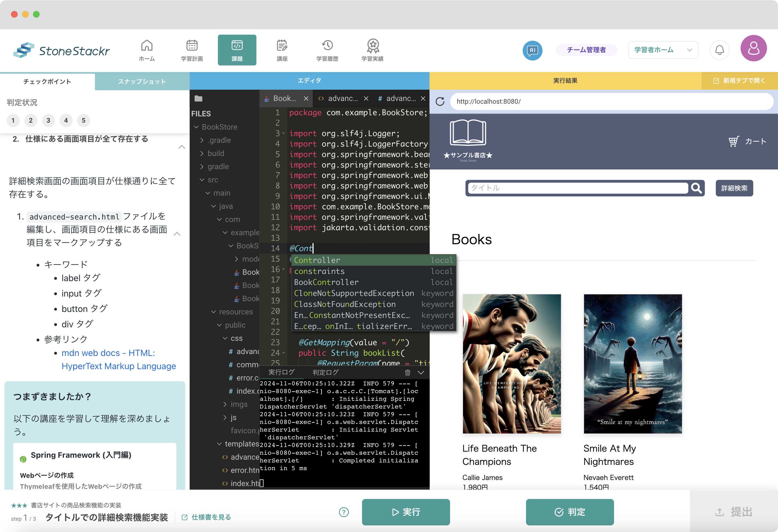The width and height of the screenshot is (778, 532).
Task: Open the 学習者ホーム dropdown
Action: point(663,50)
